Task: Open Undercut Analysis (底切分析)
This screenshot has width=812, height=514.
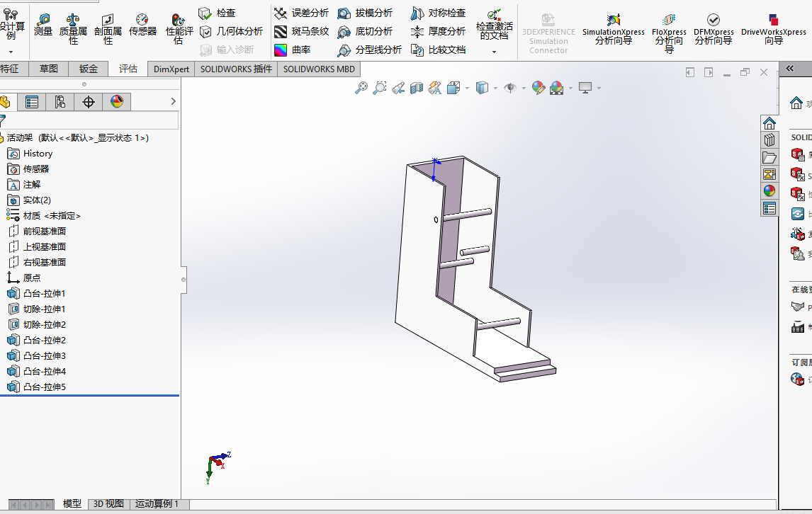Action: (x=365, y=32)
